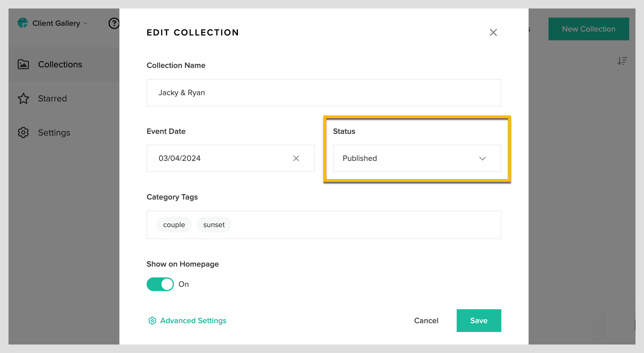Click the Settings gear icon in sidebar
644x353 pixels.
point(23,132)
